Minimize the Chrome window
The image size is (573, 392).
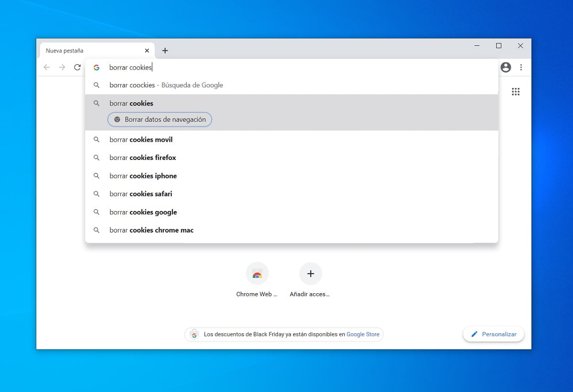pyautogui.click(x=477, y=46)
